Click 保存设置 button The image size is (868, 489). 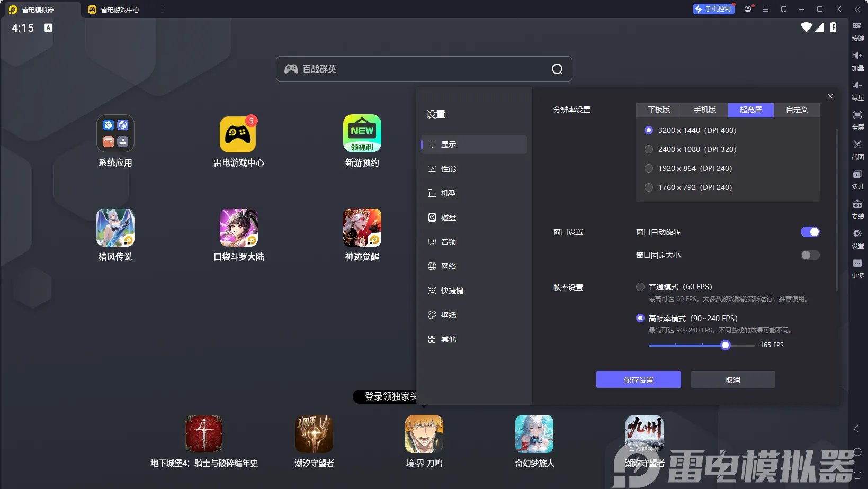(x=639, y=379)
